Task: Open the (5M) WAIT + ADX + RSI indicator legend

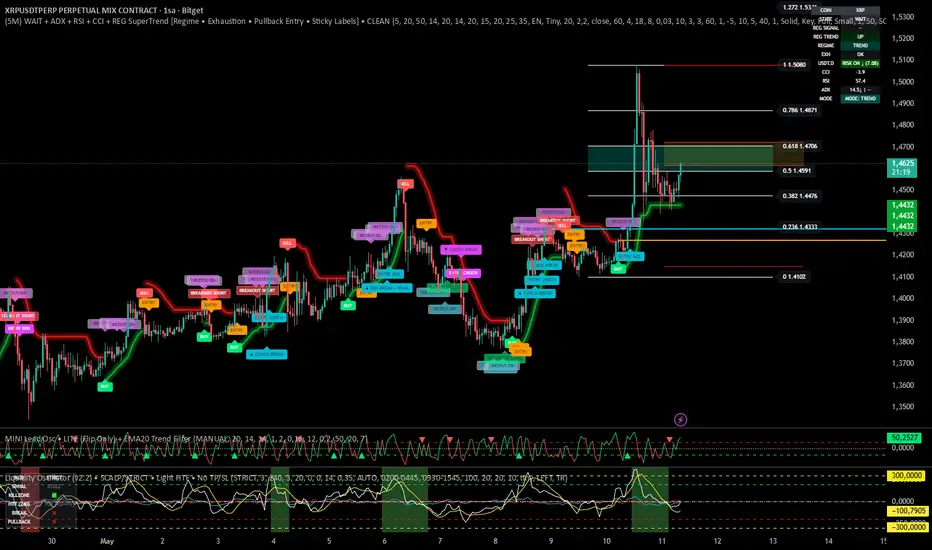Action: click(x=445, y=21)
